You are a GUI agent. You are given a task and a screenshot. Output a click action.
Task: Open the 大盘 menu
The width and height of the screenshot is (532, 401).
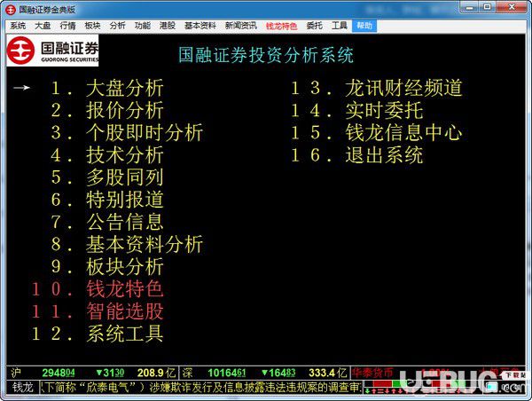43,26
